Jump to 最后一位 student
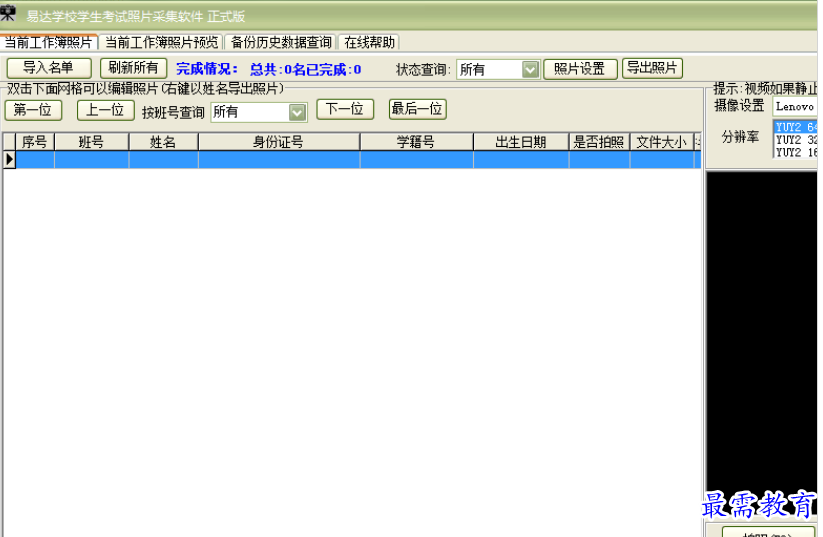The width and height of the screenshot is (823, 537). [x=417, y=109]
